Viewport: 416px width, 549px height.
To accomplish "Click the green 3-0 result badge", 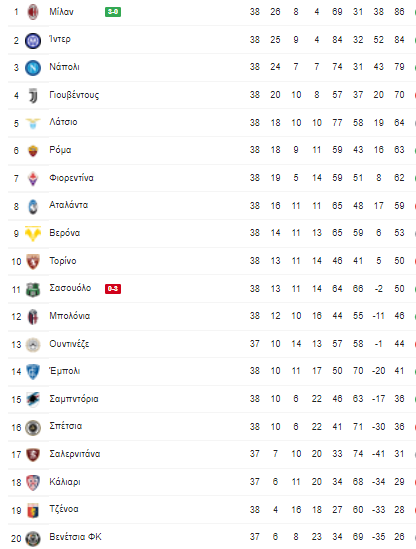I will (x=113, y=12).
